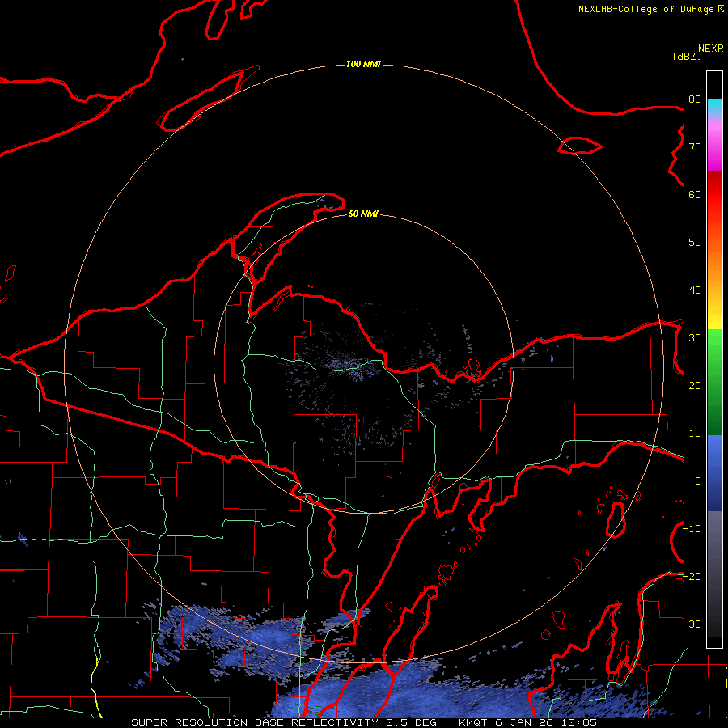The height and width of the screenshot is (728, 728).
Task: Click the "6 JAN 26" date text
Action: tap(525, 722)
